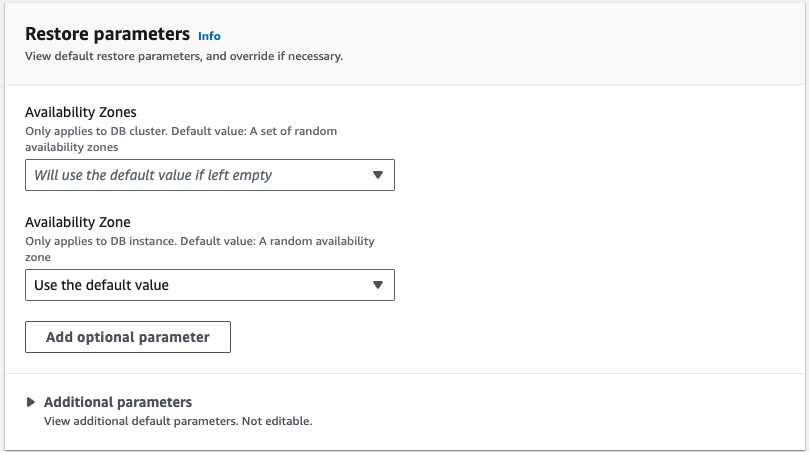This screenshot has width=809, height=452.
Task: Open the 'Use the default value' dropdown
Action: pyautogui.click(x=209, y=285)
